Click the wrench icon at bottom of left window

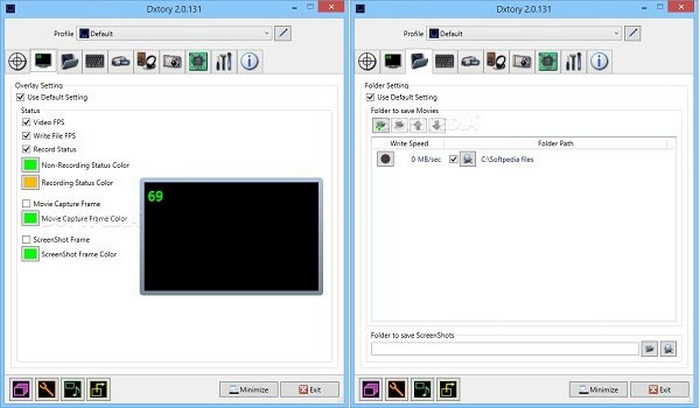[46, 389]
